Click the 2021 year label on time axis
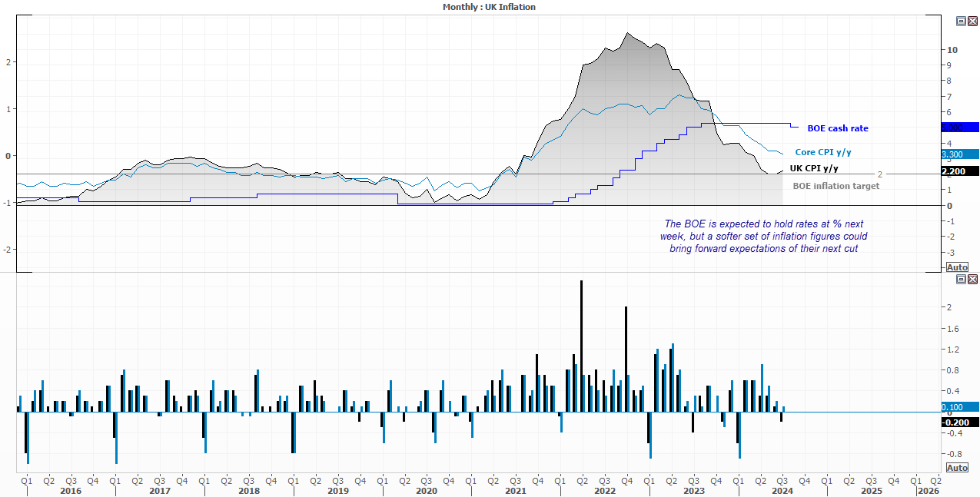980x497 pixels. click(515, 490)
